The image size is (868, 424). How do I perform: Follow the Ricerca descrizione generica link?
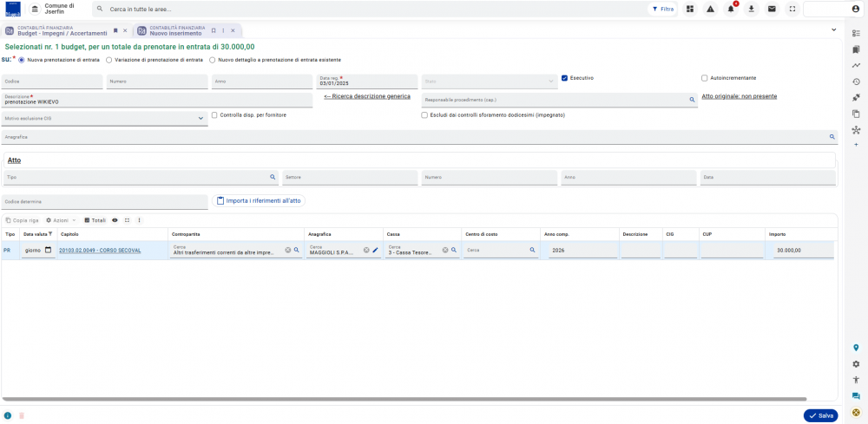(x=367, y=96)
